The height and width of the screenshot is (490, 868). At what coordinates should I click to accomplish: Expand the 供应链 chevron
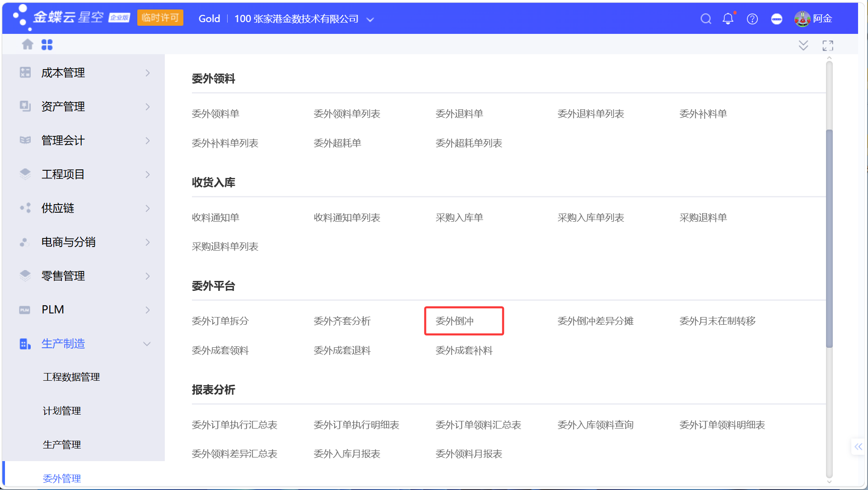(148, 208)
